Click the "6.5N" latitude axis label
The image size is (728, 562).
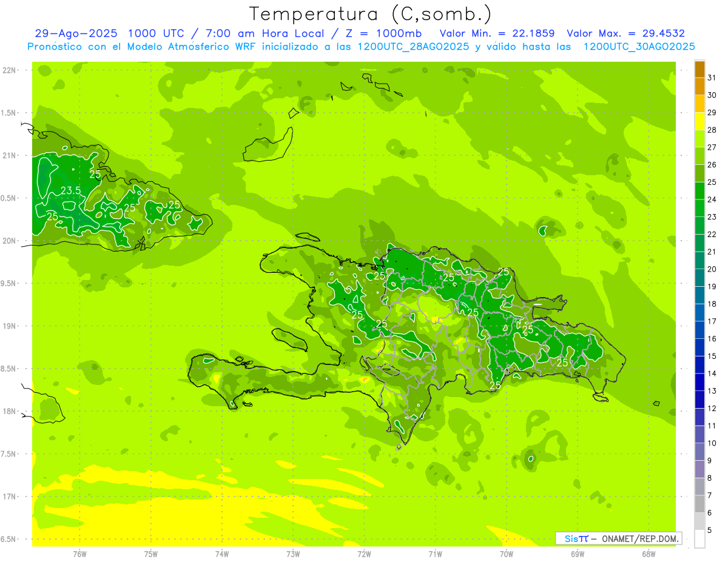(9, 539)
